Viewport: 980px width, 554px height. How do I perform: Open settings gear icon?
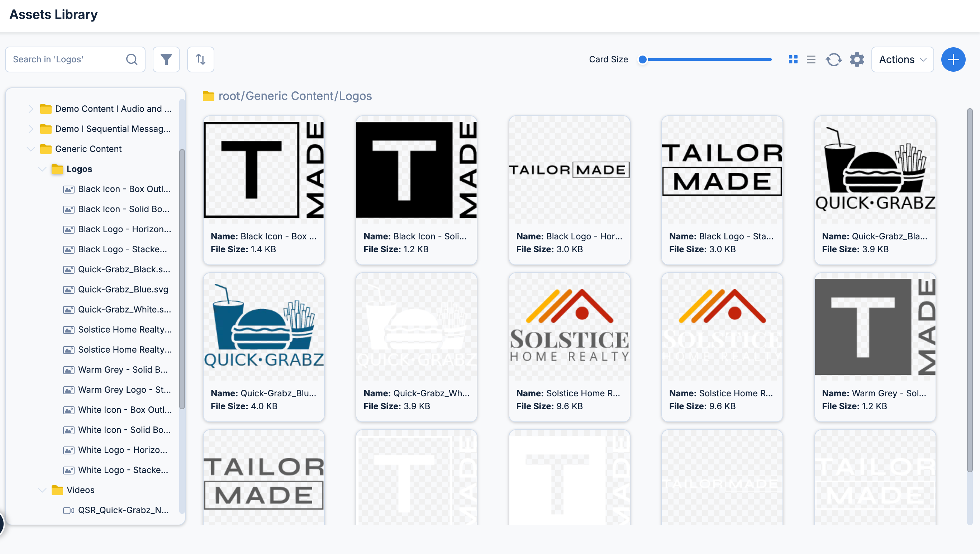[x=857, y=59]
